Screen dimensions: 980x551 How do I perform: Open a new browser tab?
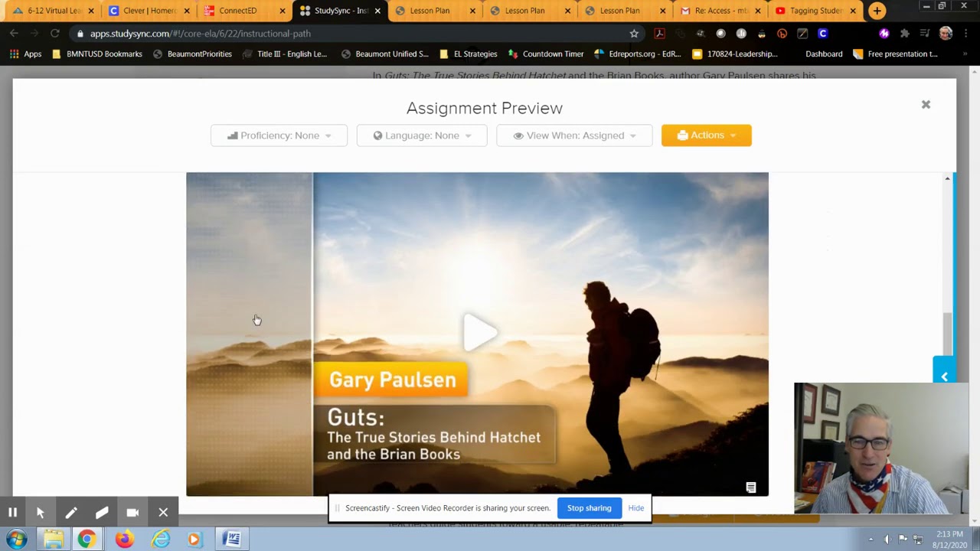(877, 11)
